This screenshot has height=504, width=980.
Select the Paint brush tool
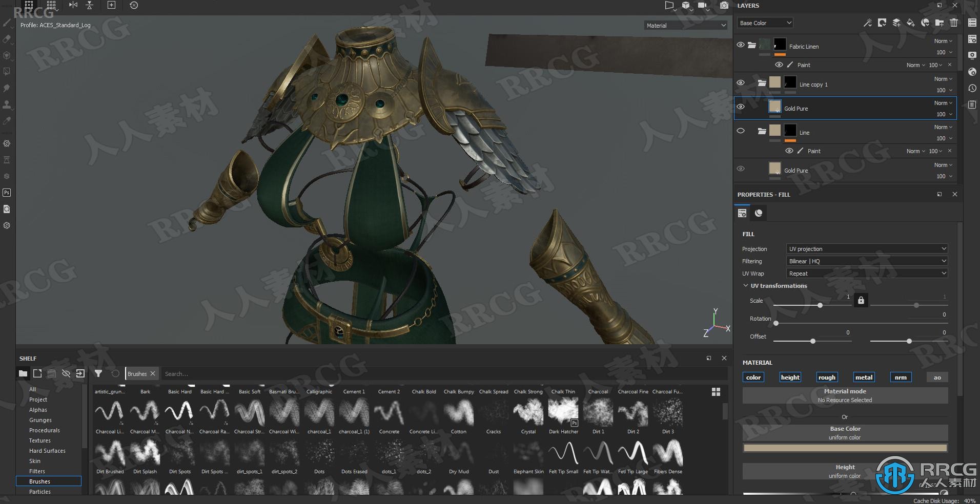coord(7,23)
